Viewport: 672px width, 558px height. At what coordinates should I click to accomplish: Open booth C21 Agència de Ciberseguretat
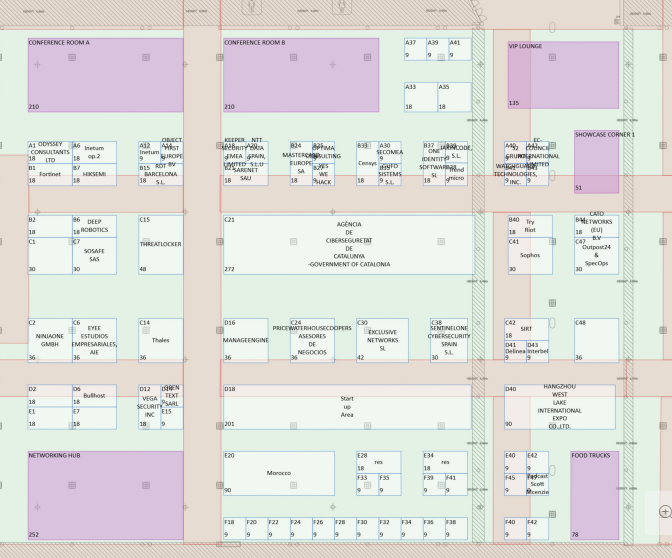click(349, 245)
